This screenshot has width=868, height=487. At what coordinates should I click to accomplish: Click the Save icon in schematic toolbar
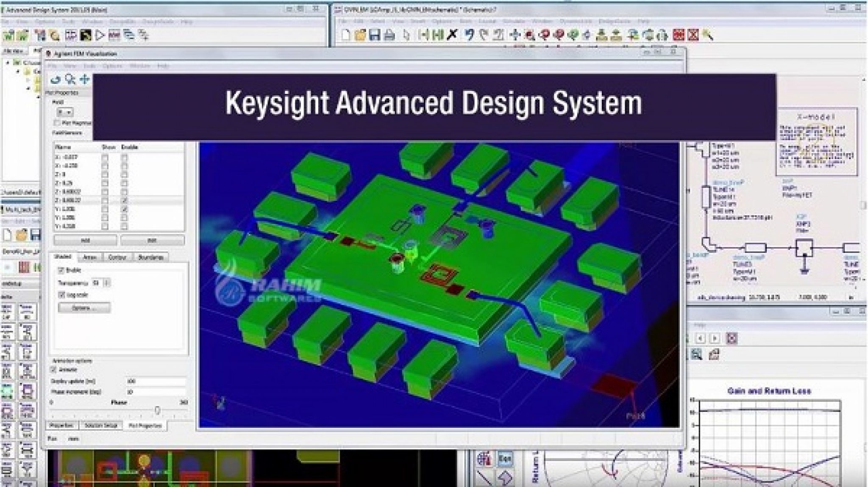pyautogui.click(x=375, y=35)
